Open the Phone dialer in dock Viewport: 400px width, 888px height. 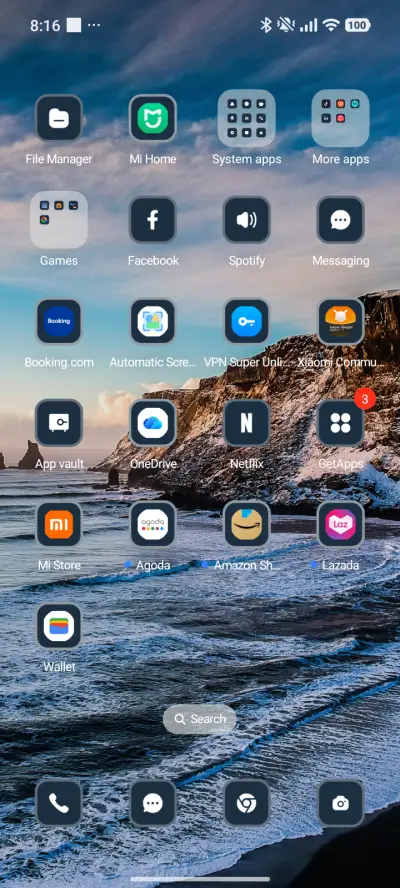[x=59, y=803]
